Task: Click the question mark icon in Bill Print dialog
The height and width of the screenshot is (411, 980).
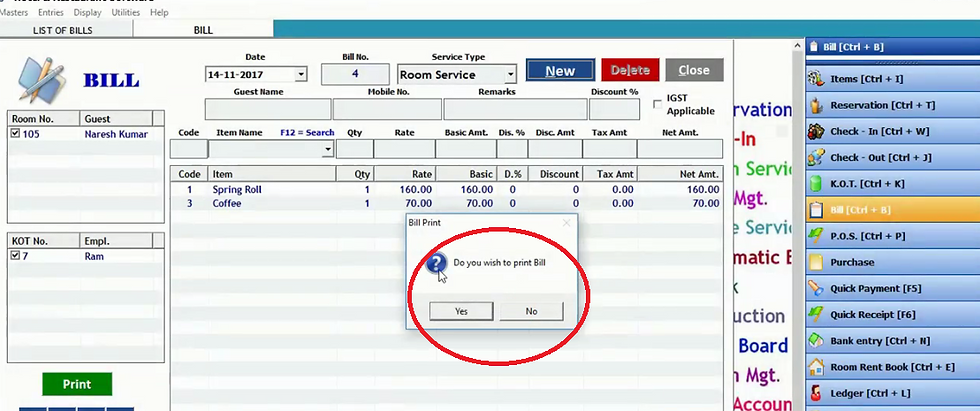Action: coord(436,264)
